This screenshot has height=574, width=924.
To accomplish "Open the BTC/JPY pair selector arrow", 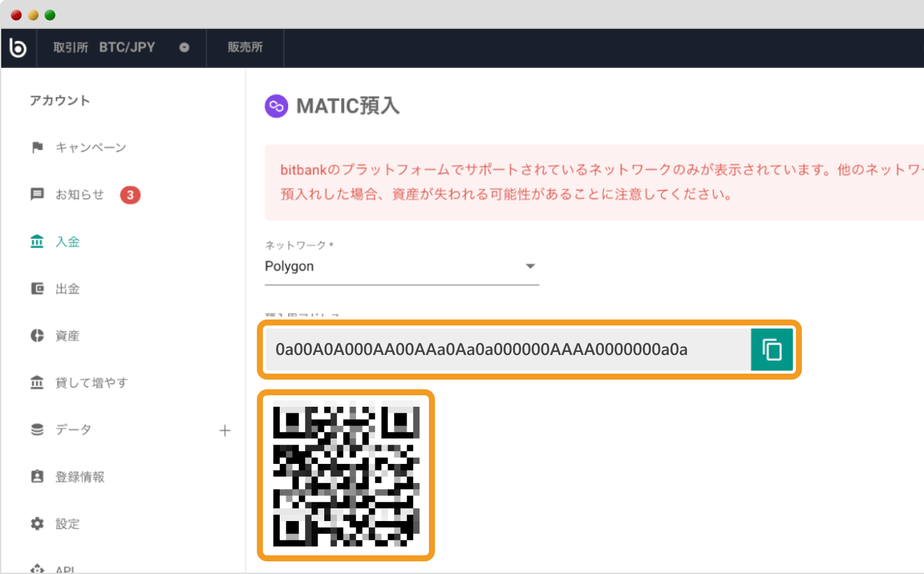I will click(x=184, y=48).
